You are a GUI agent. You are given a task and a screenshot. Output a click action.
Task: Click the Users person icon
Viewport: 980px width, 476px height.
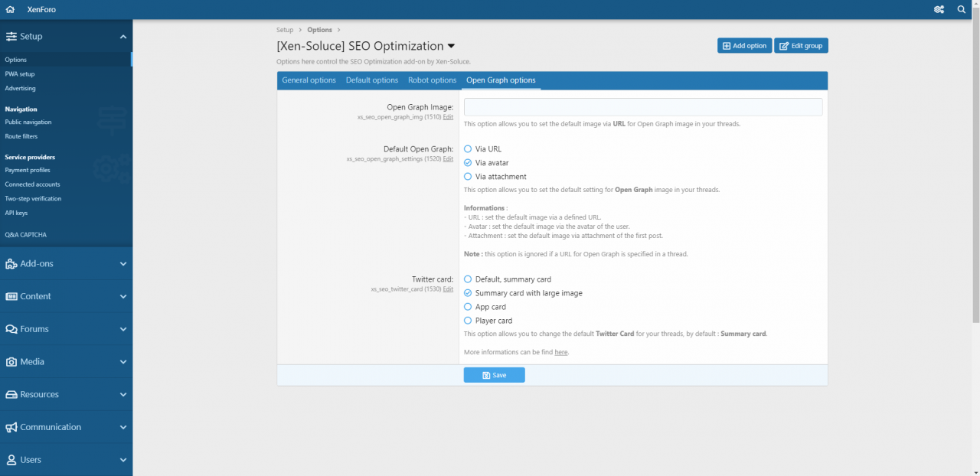(x=11, y=460)
